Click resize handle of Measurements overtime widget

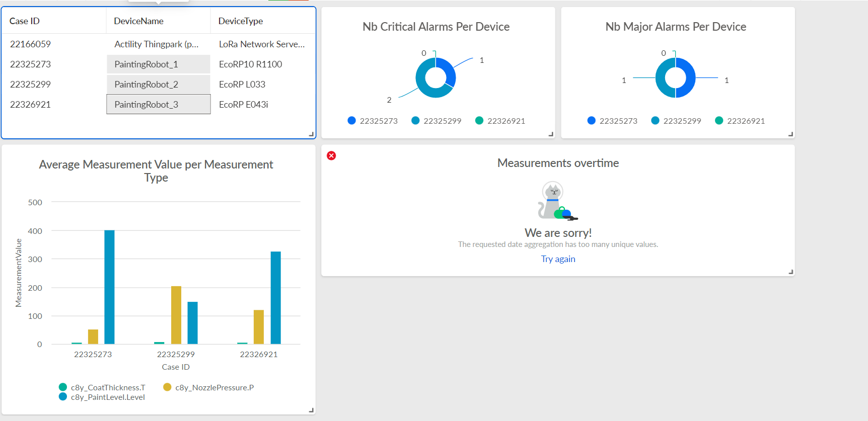790,272
